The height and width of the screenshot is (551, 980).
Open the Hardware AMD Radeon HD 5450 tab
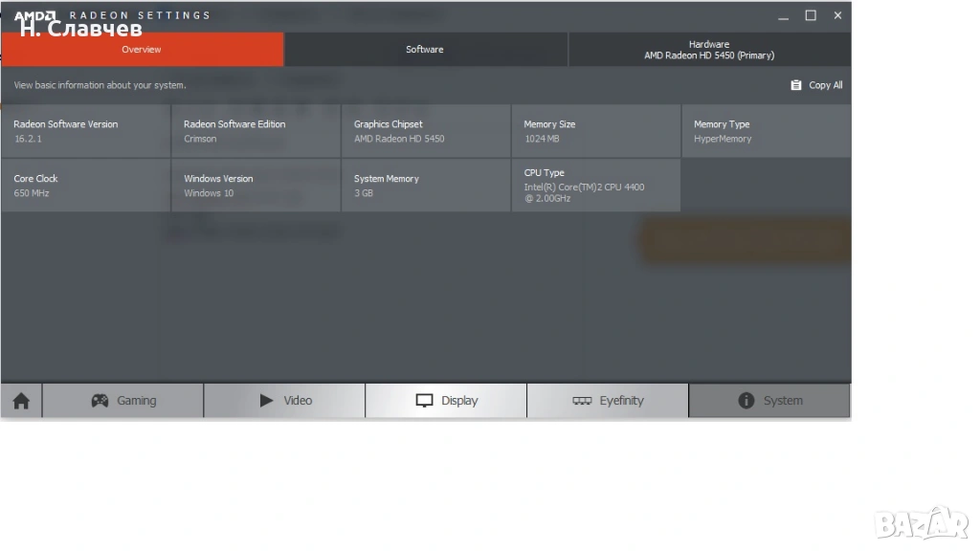tap(709, 50)
